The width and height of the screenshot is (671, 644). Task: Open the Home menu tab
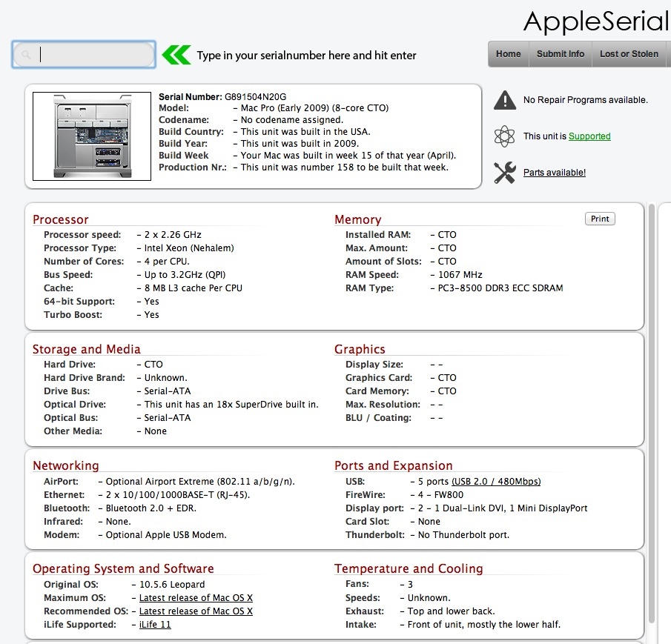click(x=509, y=54)
